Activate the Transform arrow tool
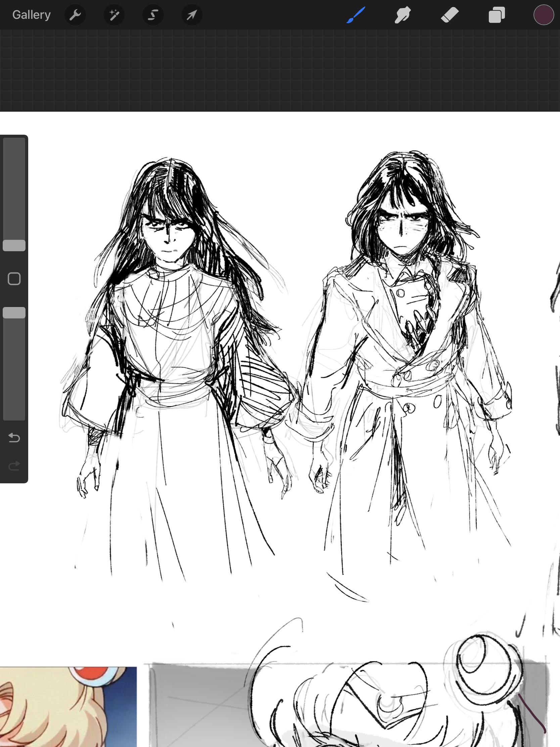Screen dimensions: 560x747 coord(192,15)
